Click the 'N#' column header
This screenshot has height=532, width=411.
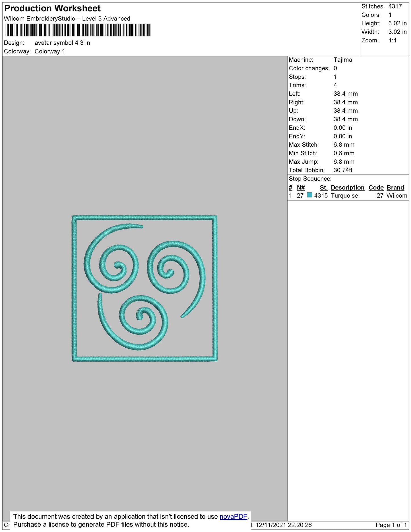click(x=301, y=188)
